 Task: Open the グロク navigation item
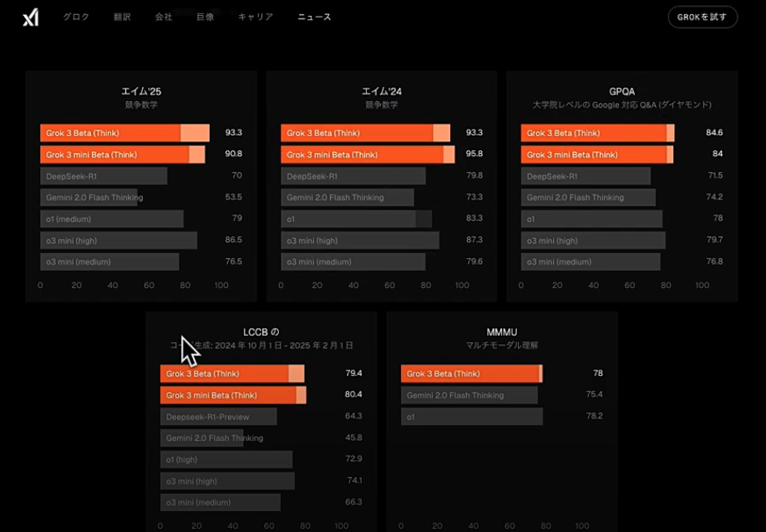point(76,17)
